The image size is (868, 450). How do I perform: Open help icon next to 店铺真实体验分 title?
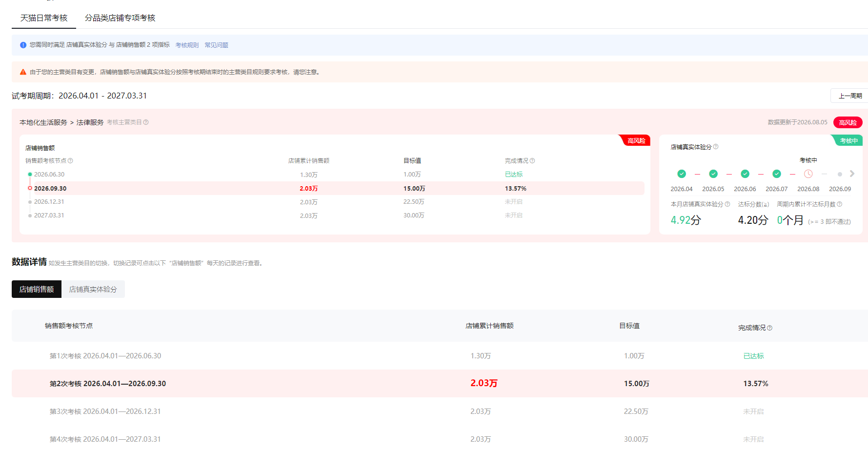pyautogui.click(x=716, y=147)
